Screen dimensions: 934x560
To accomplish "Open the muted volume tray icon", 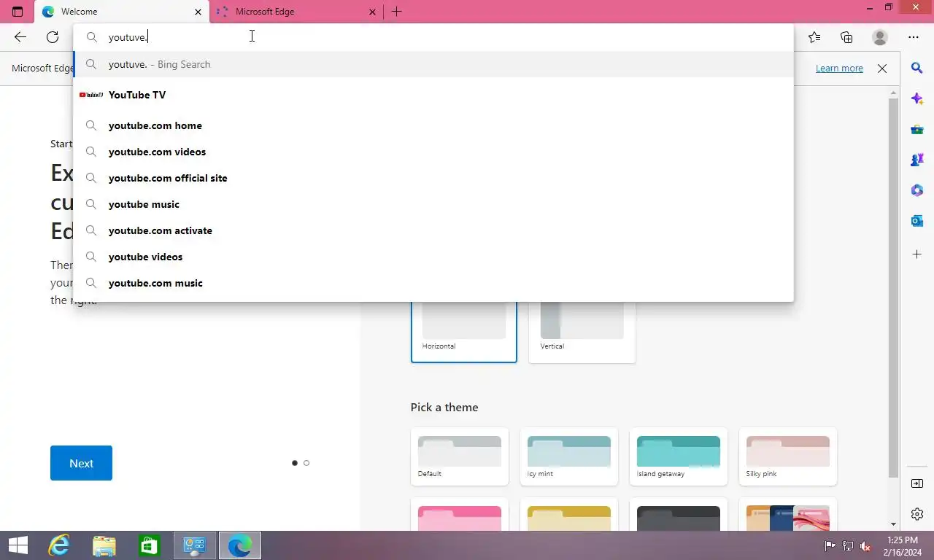I will 865,546.
